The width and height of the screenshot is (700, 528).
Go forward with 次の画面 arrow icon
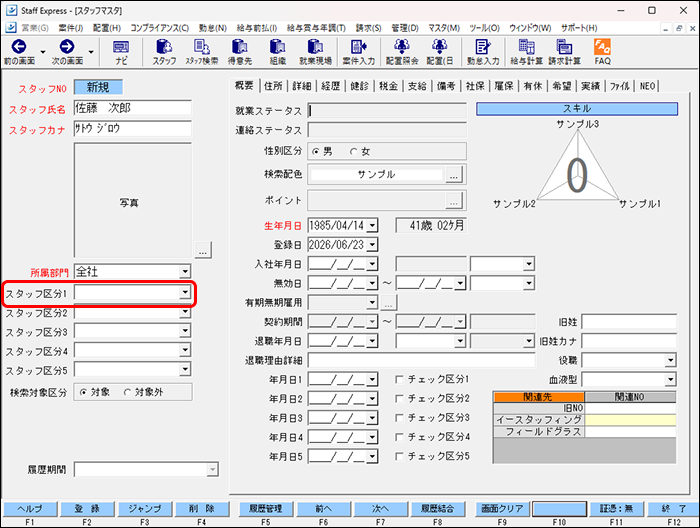[67, 46]
